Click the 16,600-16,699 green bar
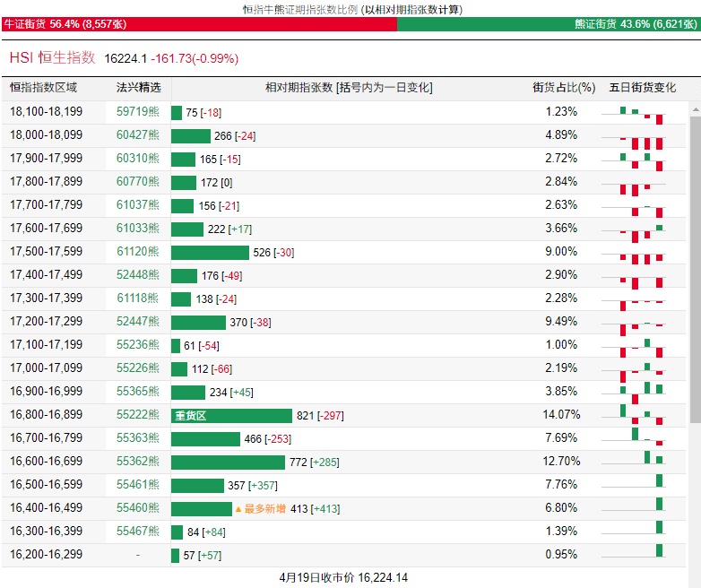 pos(228,463)
